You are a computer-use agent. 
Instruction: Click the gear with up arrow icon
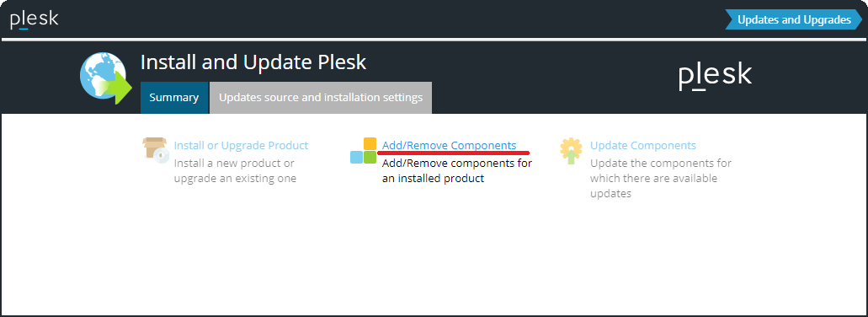click(572, 150)
